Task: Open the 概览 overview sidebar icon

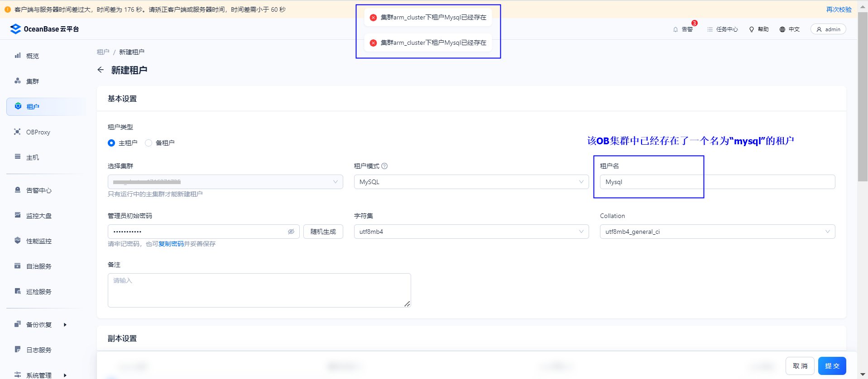Action: pos(18,56)
